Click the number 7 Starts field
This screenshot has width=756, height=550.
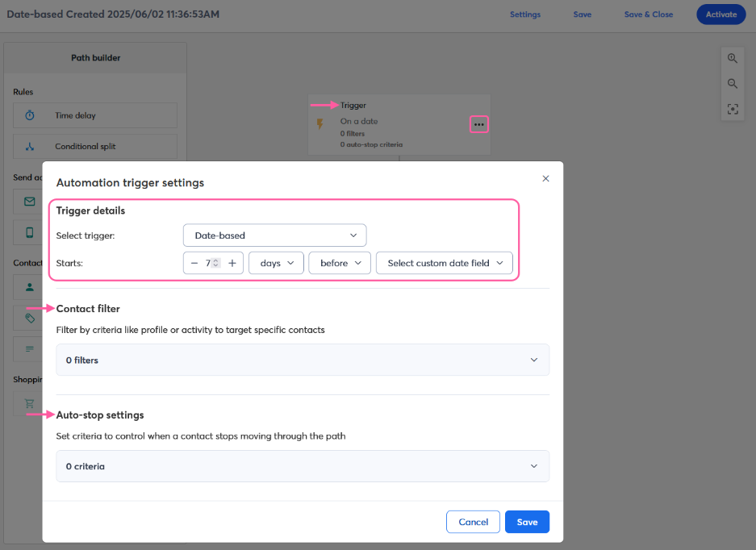[x=208, y=263]
